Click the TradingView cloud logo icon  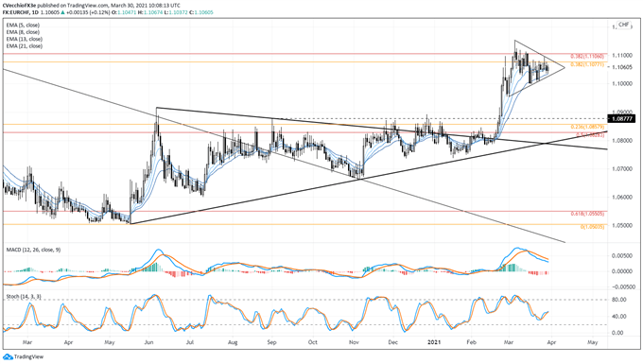[x=8, y=357]
